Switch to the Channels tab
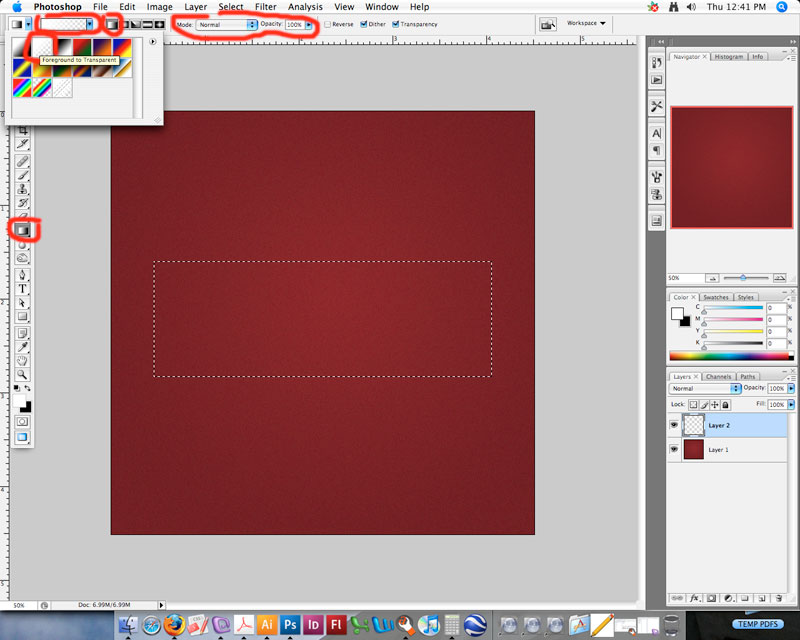 [718, 377]
